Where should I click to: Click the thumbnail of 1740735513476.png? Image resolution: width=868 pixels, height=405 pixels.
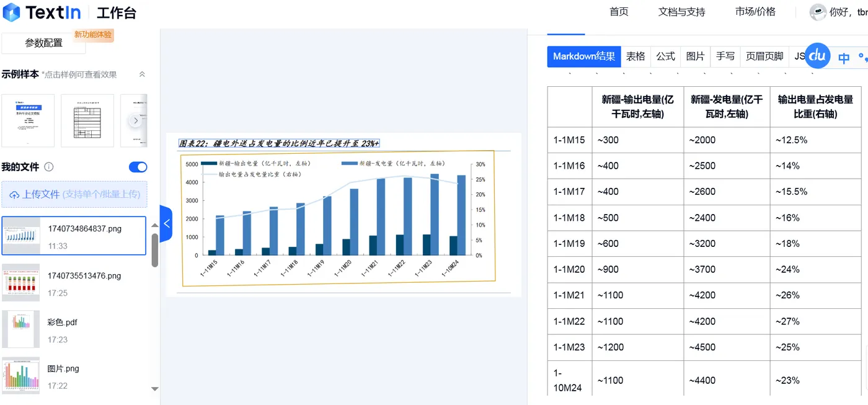[x=21, y=283]
